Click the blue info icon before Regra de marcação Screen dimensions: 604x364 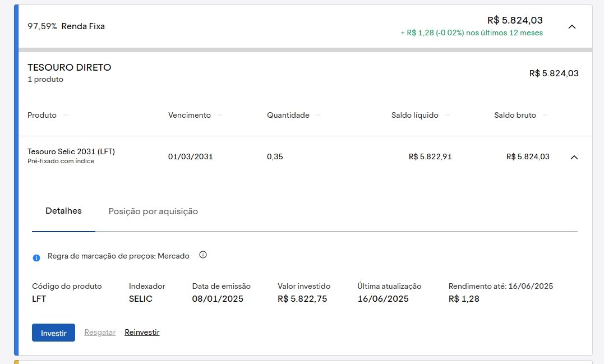coord(36,258)
